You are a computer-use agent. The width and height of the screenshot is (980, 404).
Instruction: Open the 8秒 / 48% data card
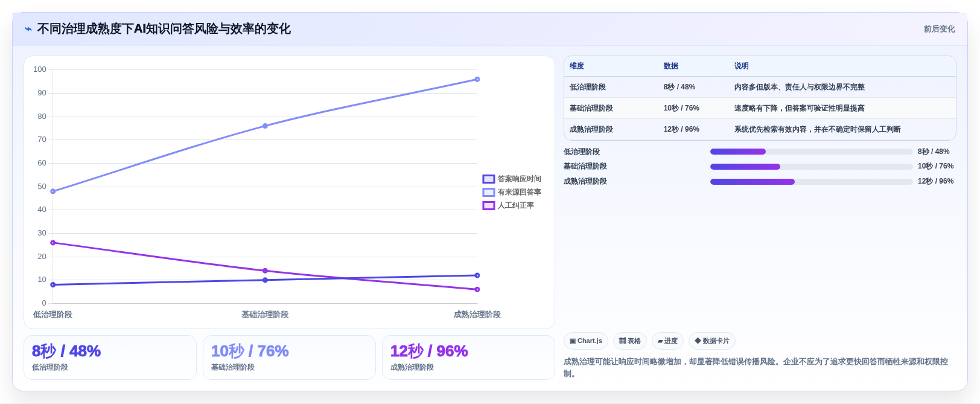[110, 358]
